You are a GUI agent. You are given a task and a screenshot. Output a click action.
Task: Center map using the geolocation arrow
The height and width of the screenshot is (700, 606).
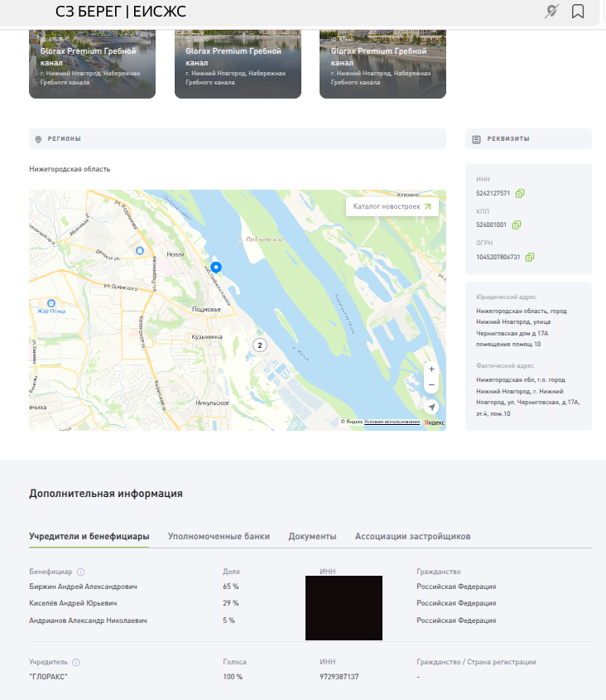tap(431, 407)
